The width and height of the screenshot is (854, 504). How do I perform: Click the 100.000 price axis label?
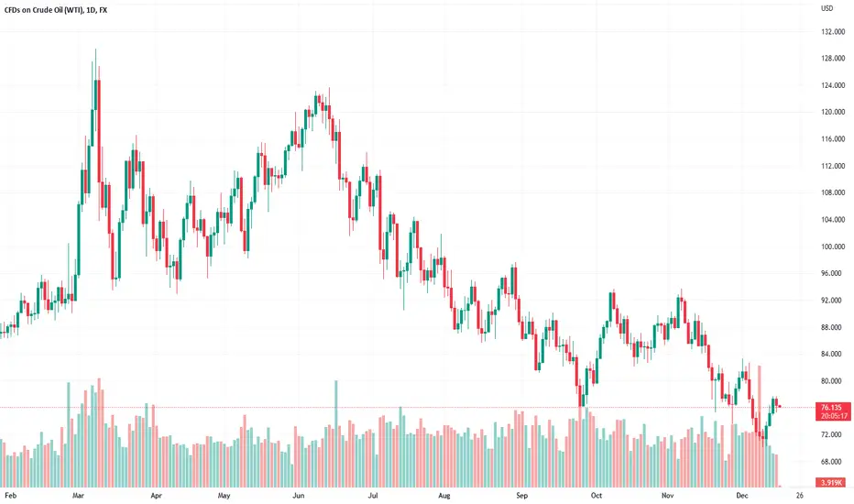(833, 247)
